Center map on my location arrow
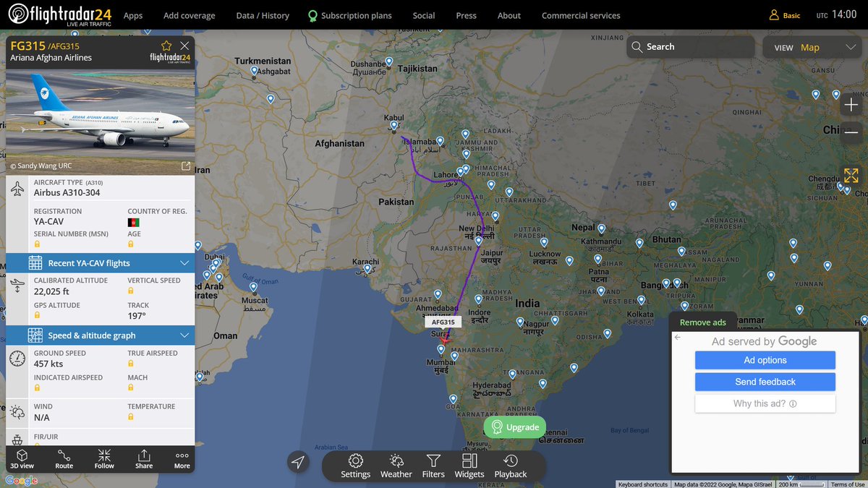The height and width of the screenshot is (488, 868). tap(298, 462)
